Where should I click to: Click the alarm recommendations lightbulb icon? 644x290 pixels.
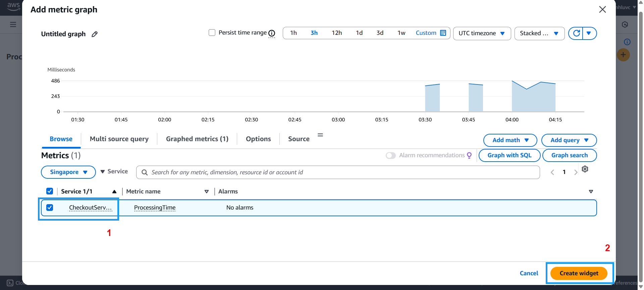(469, 155)
